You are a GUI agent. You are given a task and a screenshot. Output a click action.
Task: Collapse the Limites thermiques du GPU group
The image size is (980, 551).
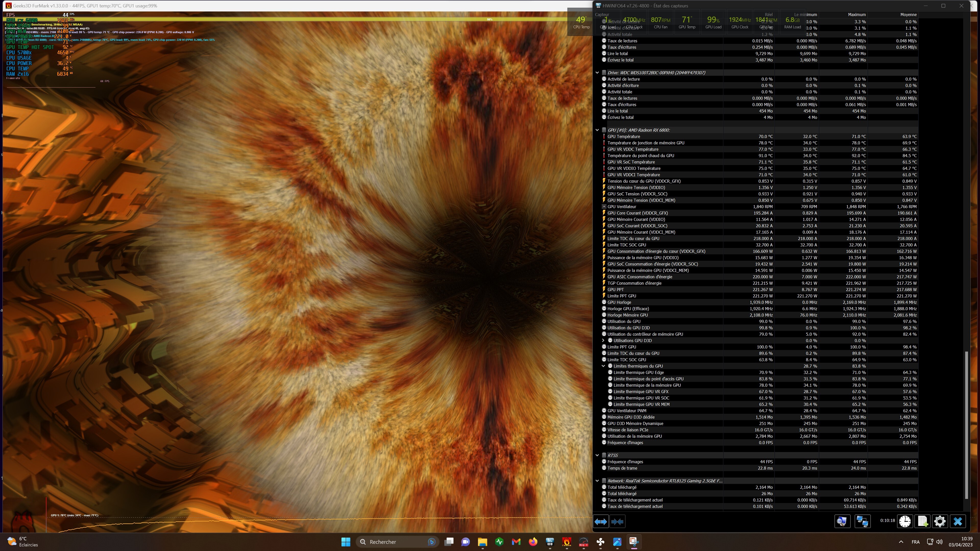tap(603, 366)
